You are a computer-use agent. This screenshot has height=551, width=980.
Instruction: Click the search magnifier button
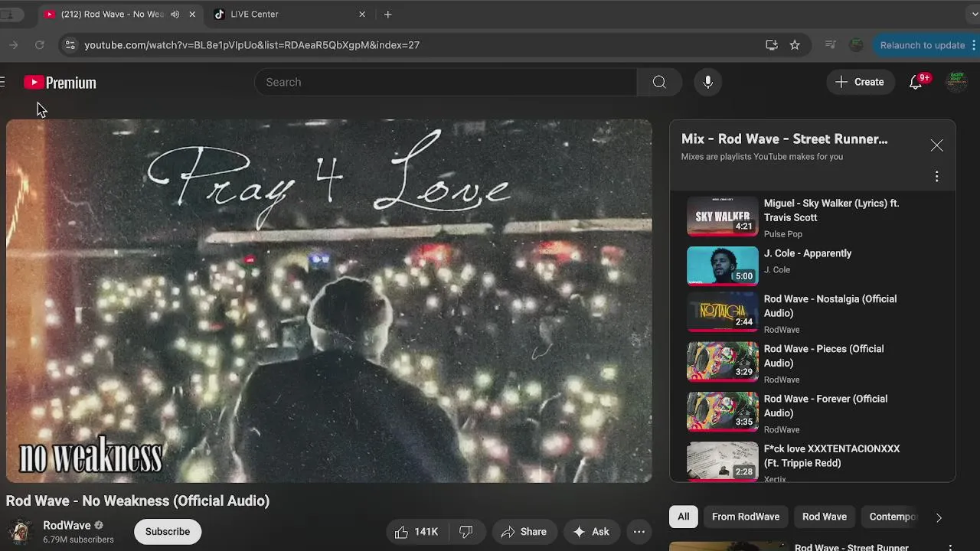659,82
